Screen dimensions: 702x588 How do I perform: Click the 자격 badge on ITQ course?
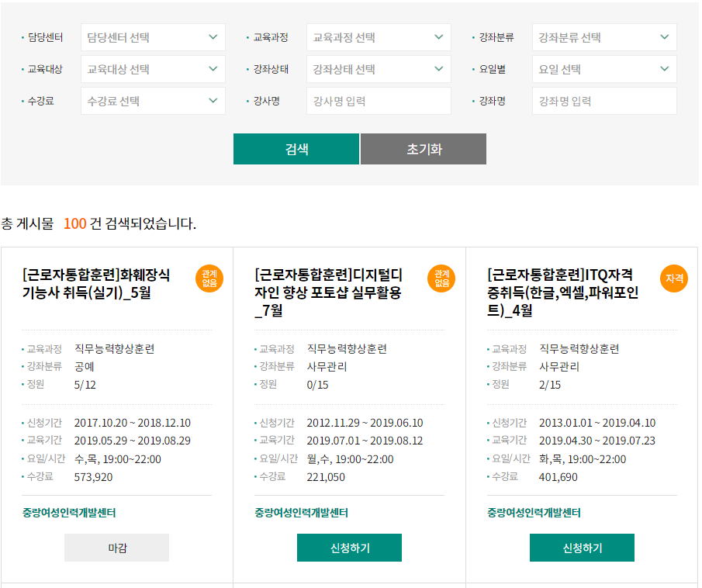pos(673,278)
